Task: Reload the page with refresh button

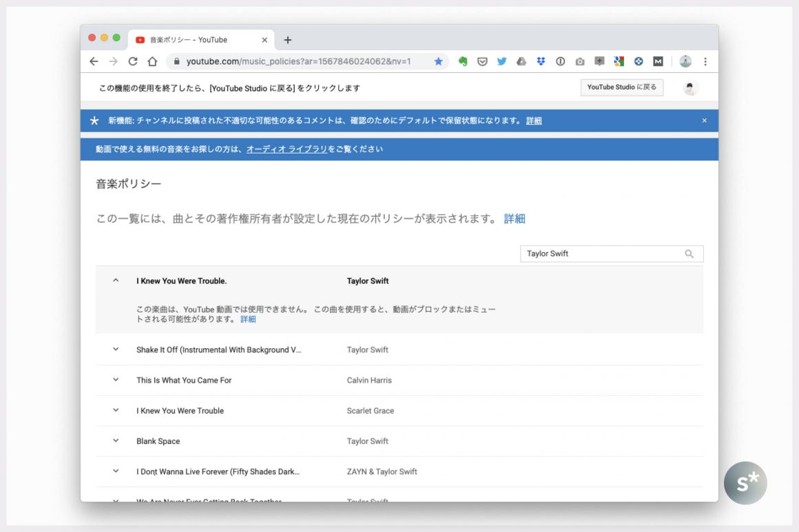Action: click(x=133, y=61)
